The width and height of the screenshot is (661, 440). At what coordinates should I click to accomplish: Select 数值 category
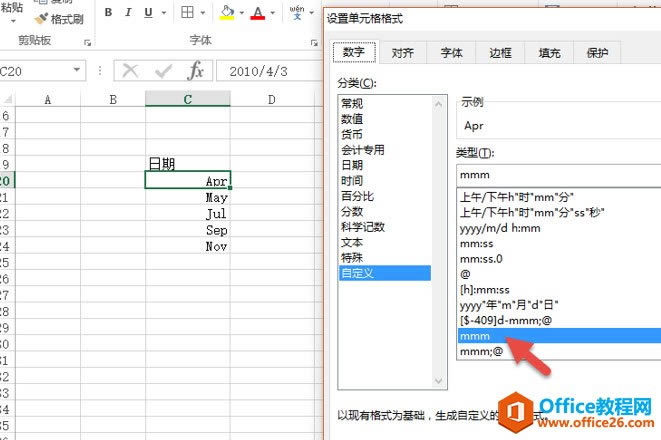point(385,119)
